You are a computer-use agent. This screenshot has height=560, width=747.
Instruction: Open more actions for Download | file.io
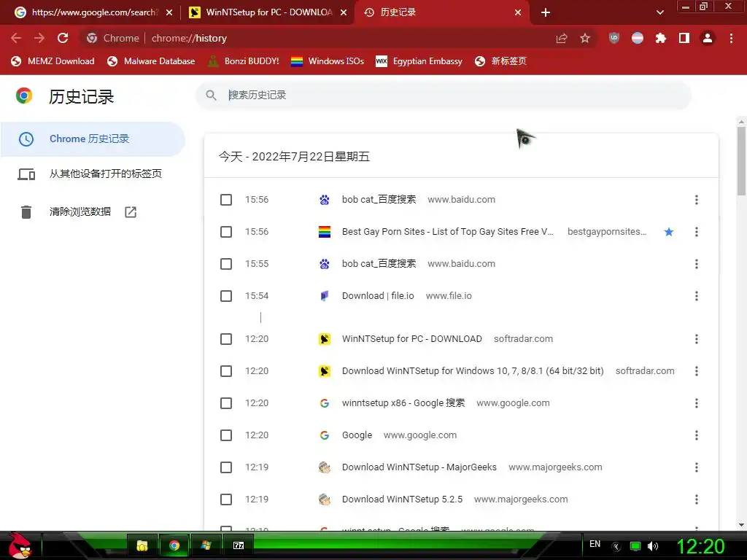coord(697,296)
